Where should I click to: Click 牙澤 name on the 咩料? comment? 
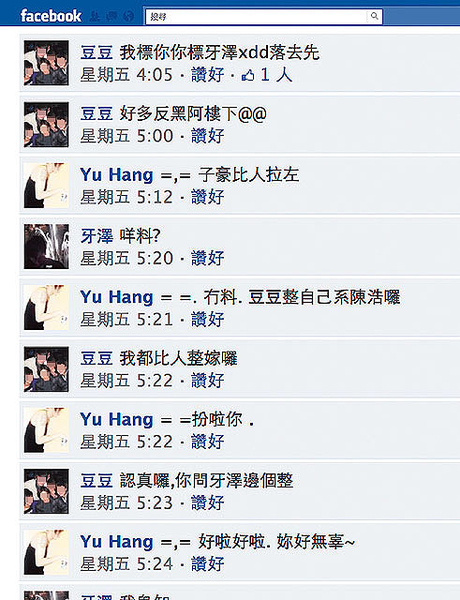[96, 236]
